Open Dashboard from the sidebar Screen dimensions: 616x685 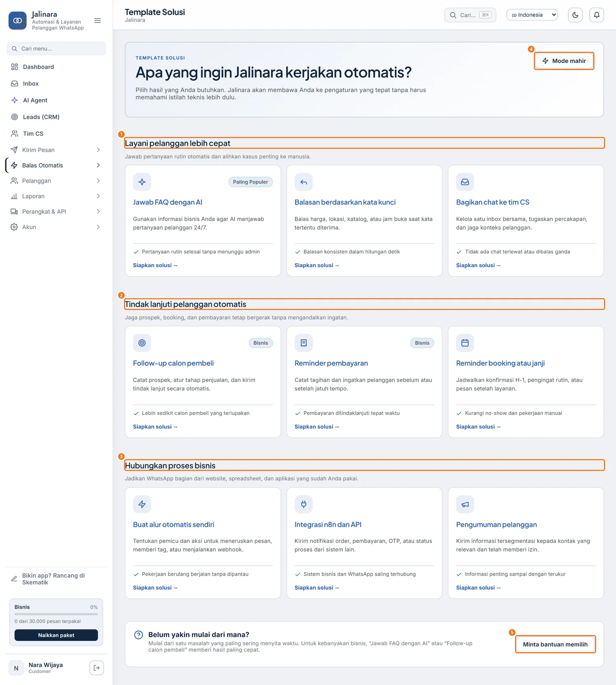coord(55,67)
